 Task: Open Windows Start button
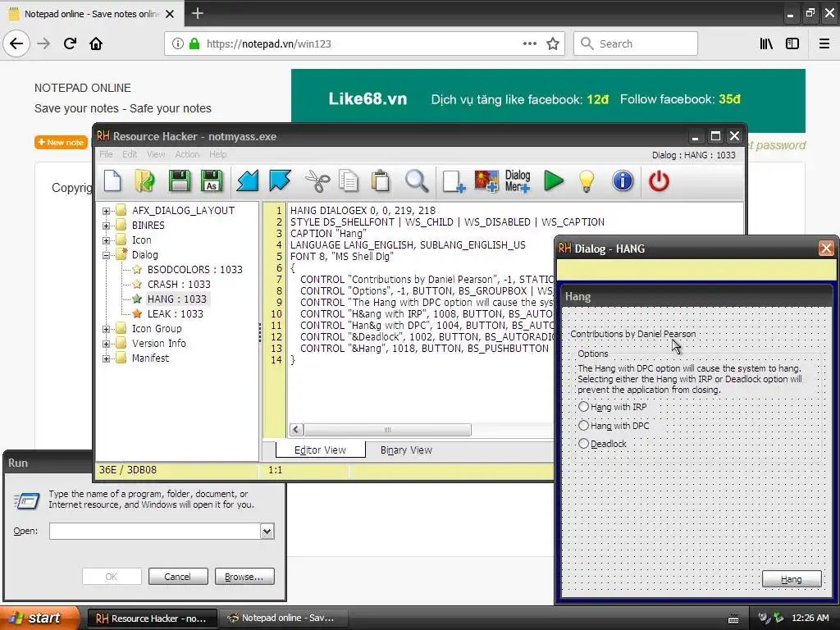pyautogui.click(x=39, y=619)
